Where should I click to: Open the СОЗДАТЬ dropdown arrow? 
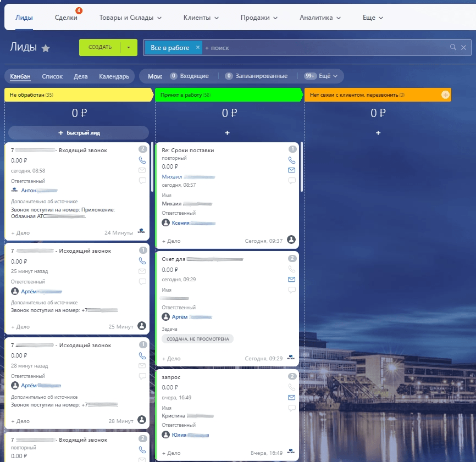click(x=129, y=47)
